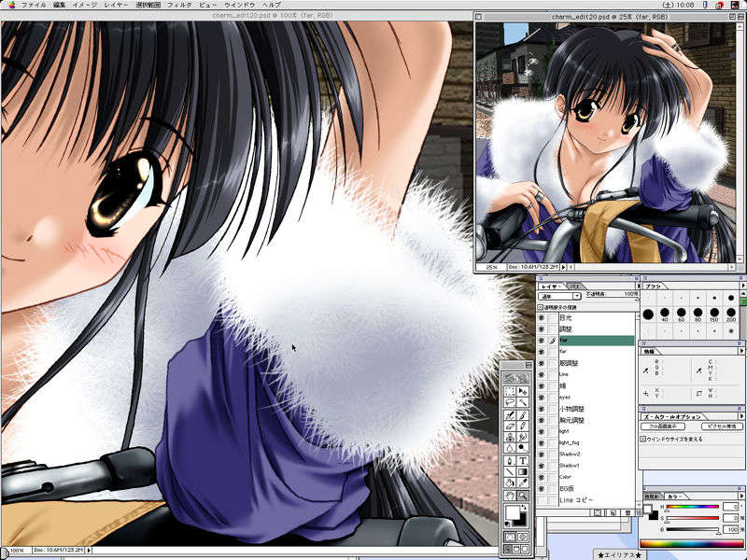Screen dimensions: 747x560
Task: Click the S saturation slider in Color panel
Action: (x=692, y=518)
